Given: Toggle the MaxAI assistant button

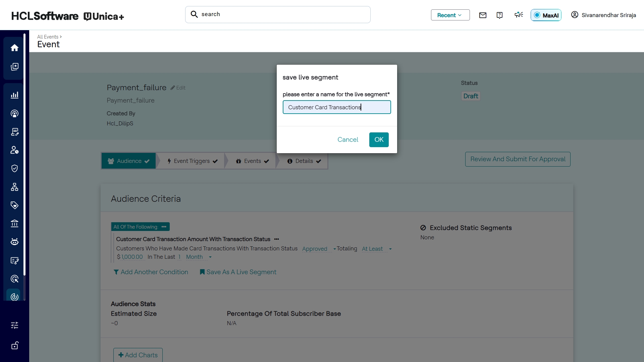Looking at the screenshot, I should click(x=546, y=15).
